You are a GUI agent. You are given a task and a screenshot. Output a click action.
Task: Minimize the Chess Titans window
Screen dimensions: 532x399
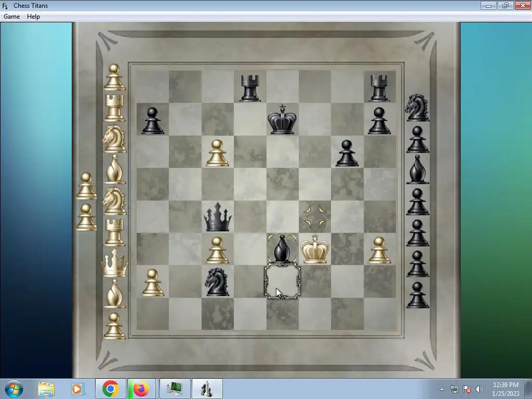pos(488,5)
